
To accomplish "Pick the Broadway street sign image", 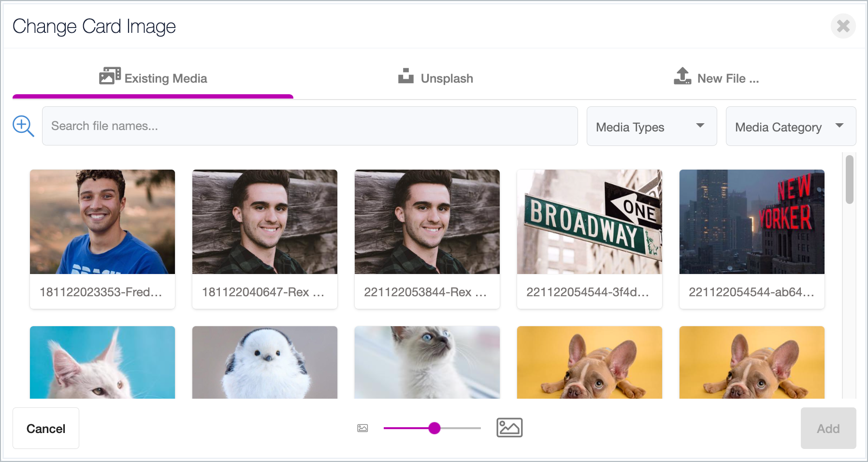I will [590, 222].
